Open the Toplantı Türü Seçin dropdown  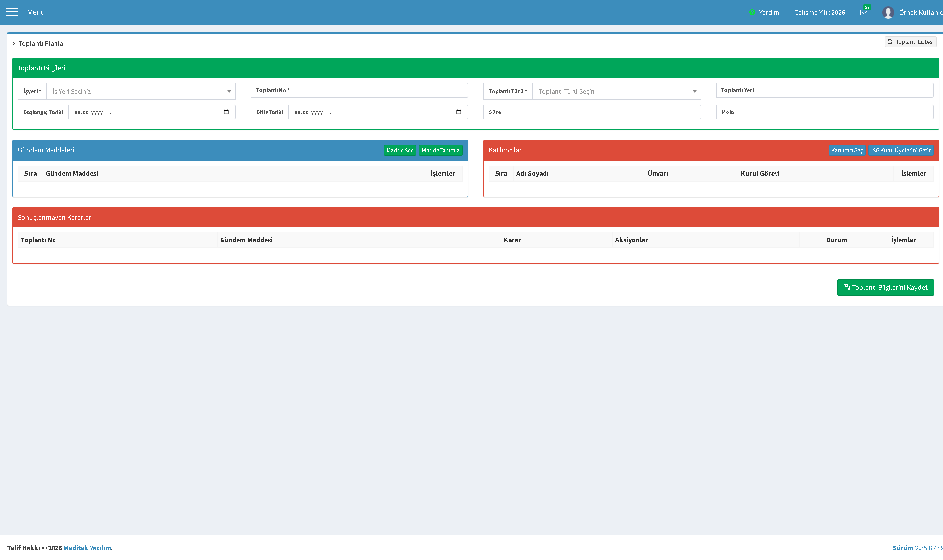[616, 91]
